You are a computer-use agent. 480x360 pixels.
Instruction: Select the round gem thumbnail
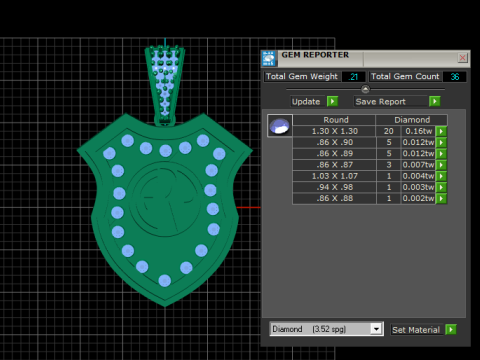(280, 126)
